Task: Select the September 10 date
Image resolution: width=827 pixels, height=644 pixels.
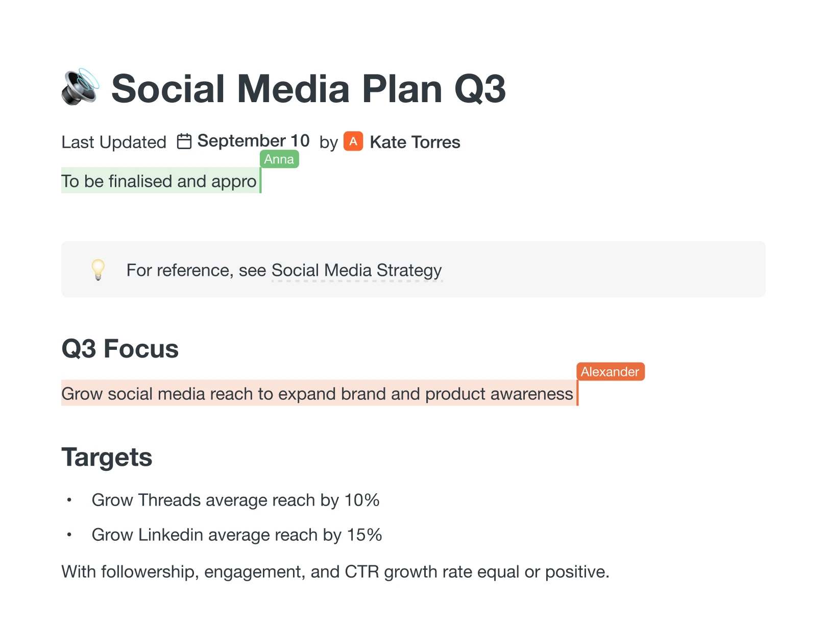Action: 253,141
